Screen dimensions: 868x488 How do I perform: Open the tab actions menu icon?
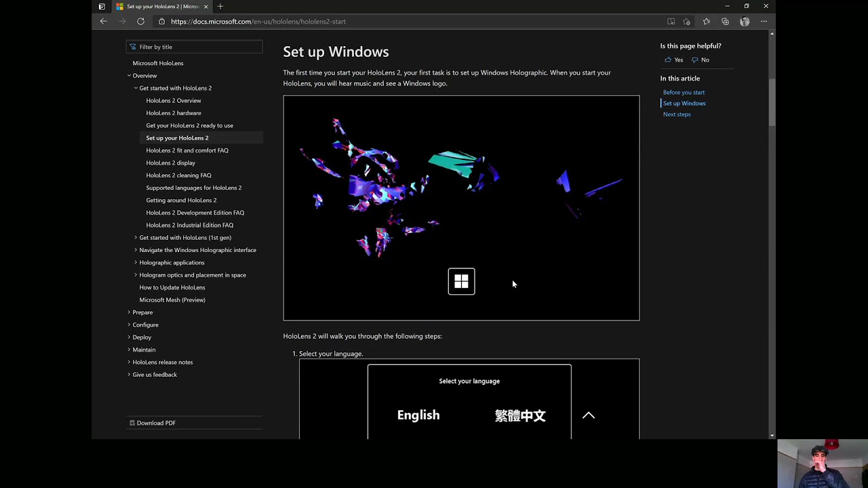click(x=102, y=6)
